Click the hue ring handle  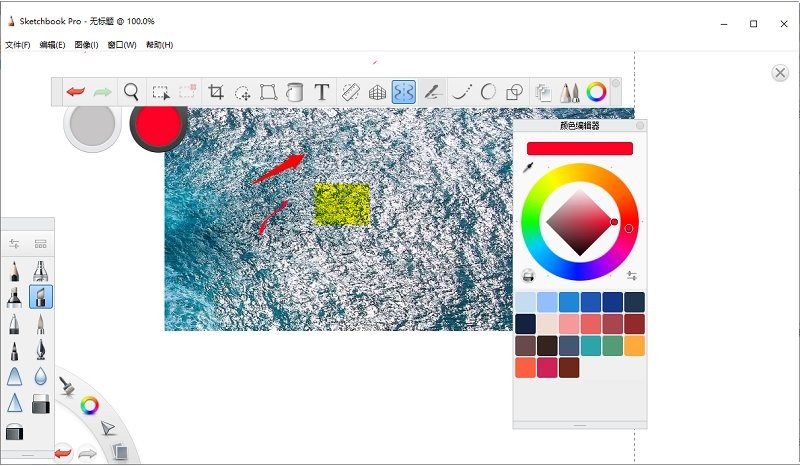click(x=629, y=229)
